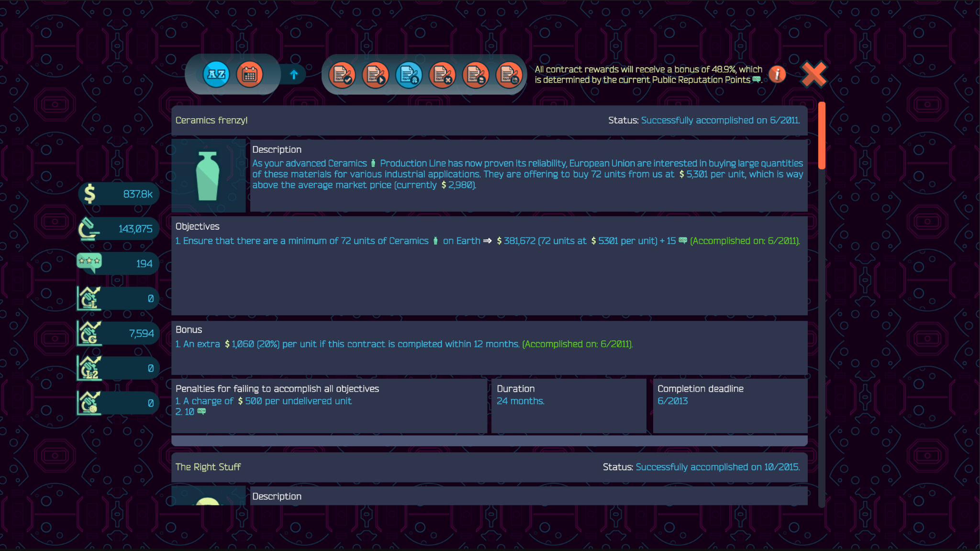Open the research points microscope indicator
Viewport: 980px width, 551px height.
point(118,229)
